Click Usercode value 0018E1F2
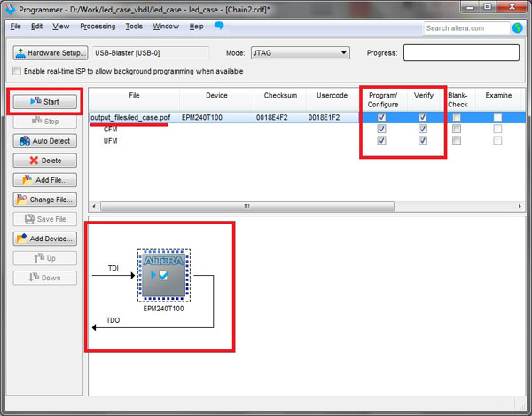The width and height of the screenshot is (532, 416). (324, 117)
